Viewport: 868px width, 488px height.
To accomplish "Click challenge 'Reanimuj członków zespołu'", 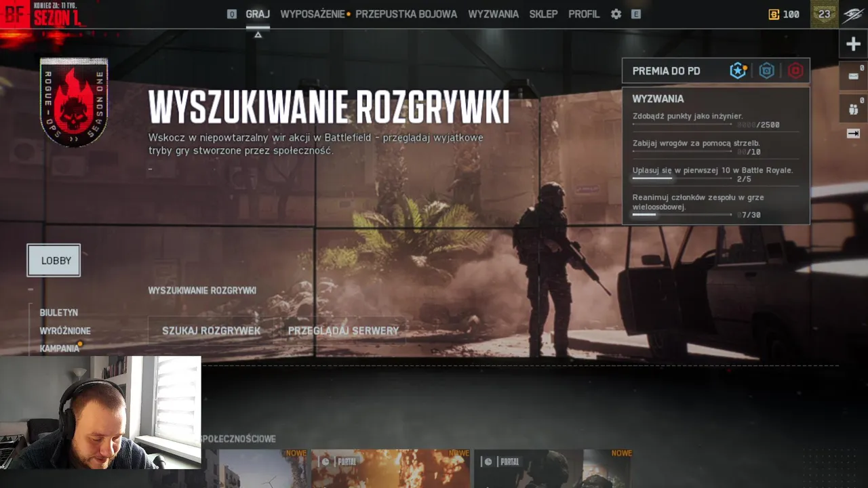I will [698, 201].
